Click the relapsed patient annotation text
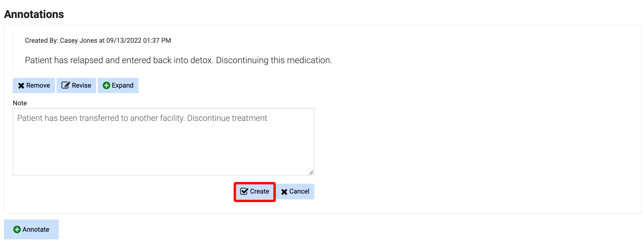This screenshot has height=243, width=644. 178,60
